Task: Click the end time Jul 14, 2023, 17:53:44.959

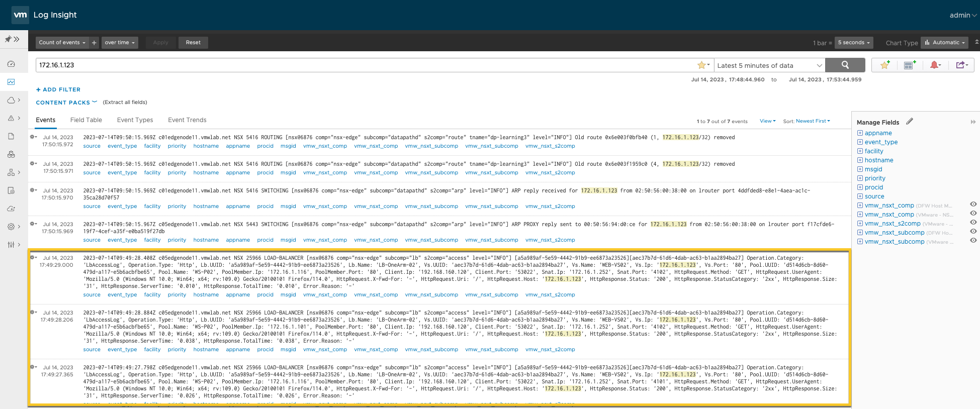Action: (825, 79)
